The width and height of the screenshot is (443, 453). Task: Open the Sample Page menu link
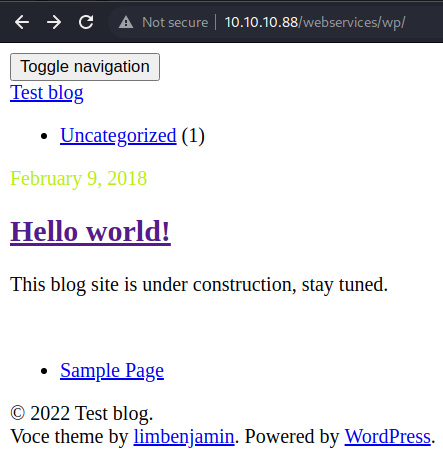point(112,370)
